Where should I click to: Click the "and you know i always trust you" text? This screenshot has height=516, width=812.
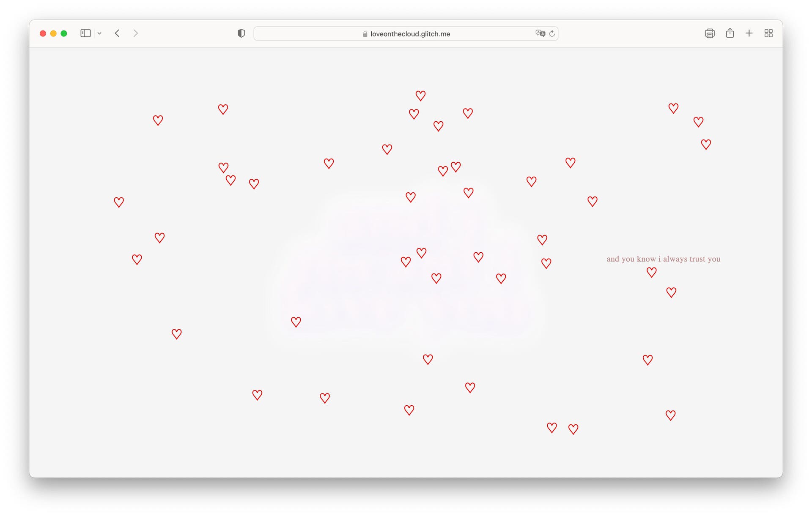[x=663, y=259]
